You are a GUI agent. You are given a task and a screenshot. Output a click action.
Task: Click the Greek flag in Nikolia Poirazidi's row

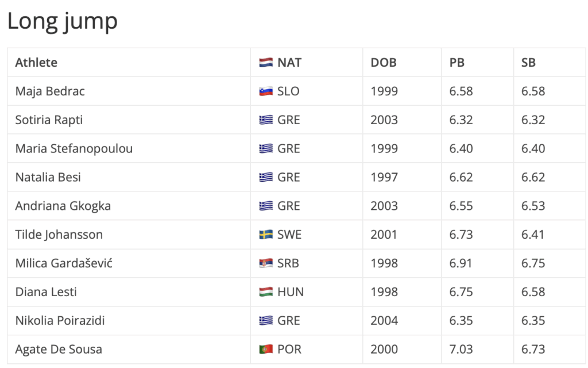265,321
